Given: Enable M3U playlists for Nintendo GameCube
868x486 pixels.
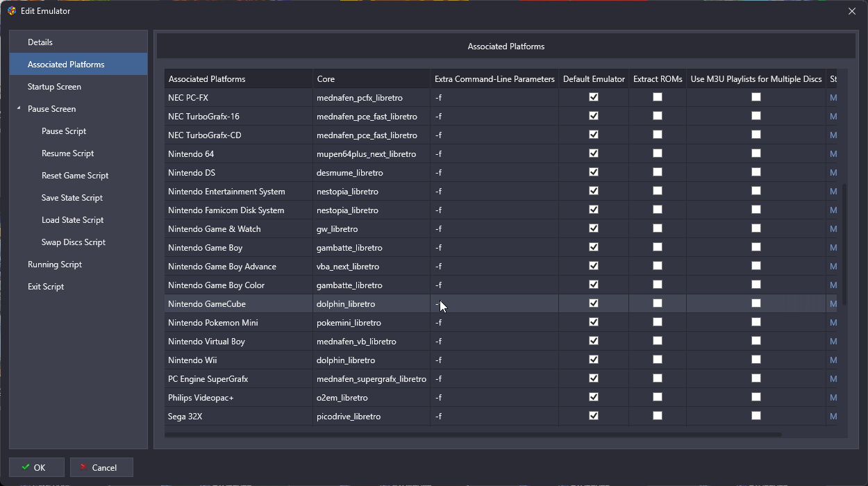Looking at the screenshot, I should [756, 303].
